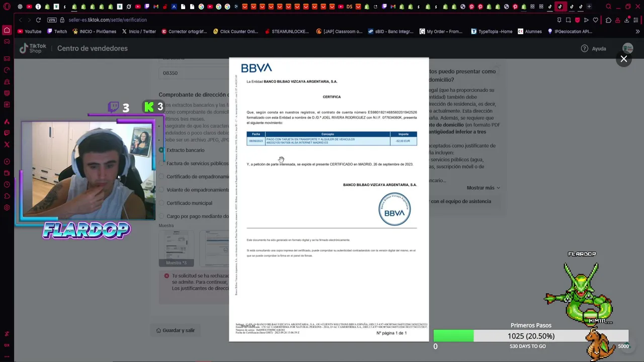Open a new browser tab

(589, 7)
